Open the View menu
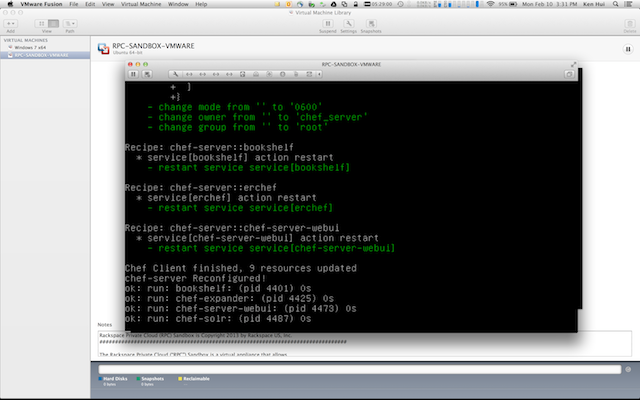 click(108, 4)
